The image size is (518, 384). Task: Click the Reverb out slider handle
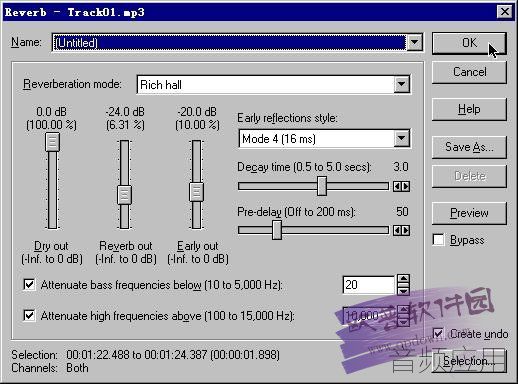click(124, 195)
